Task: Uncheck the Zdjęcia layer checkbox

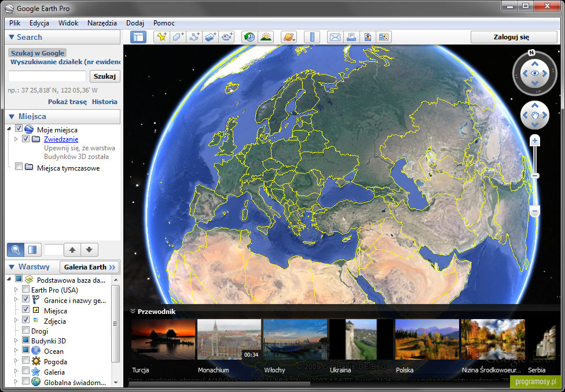Action: [x=25, y=319]
